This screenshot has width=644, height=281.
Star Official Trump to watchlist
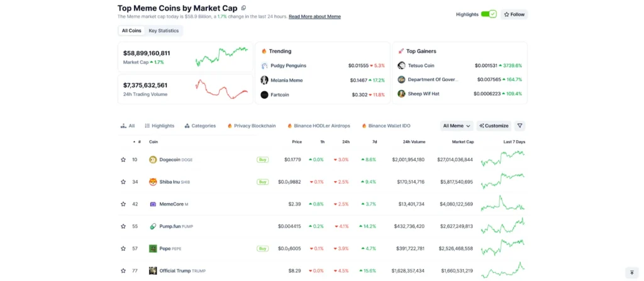tap(123, 271)
